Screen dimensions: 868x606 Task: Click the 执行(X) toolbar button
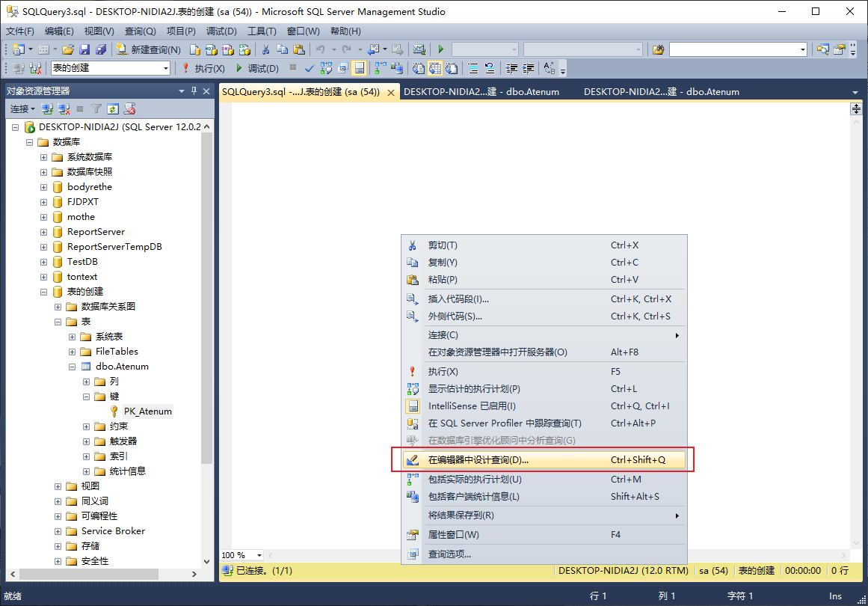(x=203, y=68)
